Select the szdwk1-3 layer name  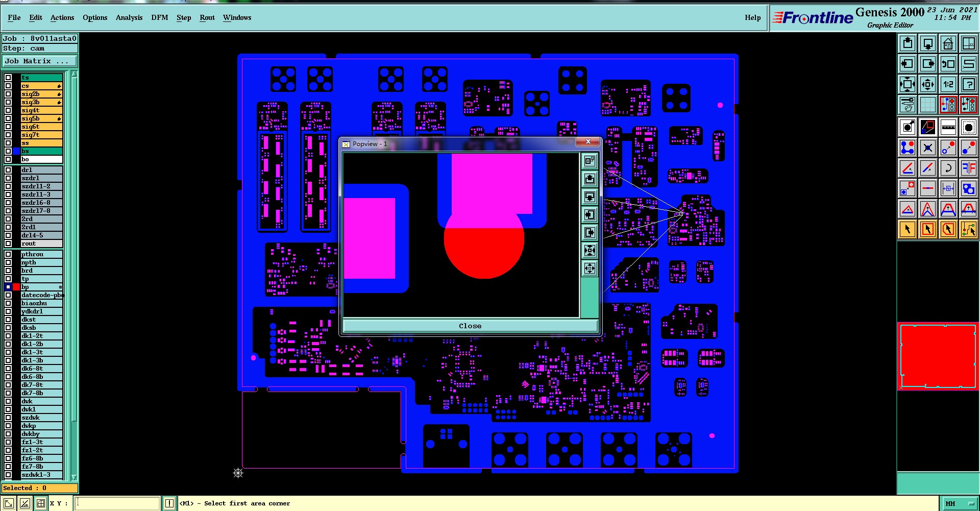coord(41,475)
